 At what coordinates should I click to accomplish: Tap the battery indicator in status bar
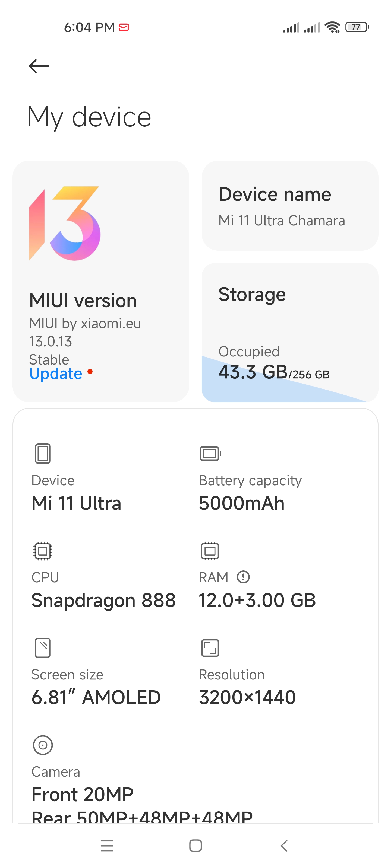pyautogui.click(x=357, y=27)
